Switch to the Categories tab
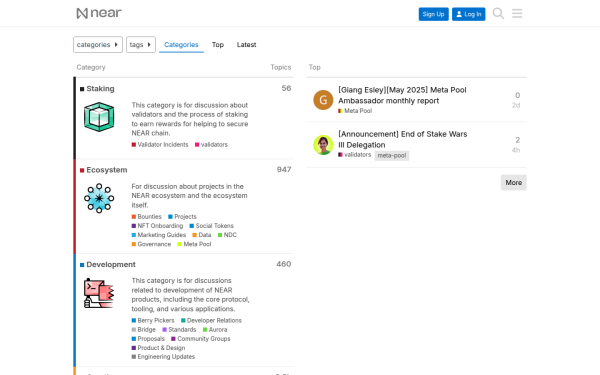600x375 pixels. (181, 45)
